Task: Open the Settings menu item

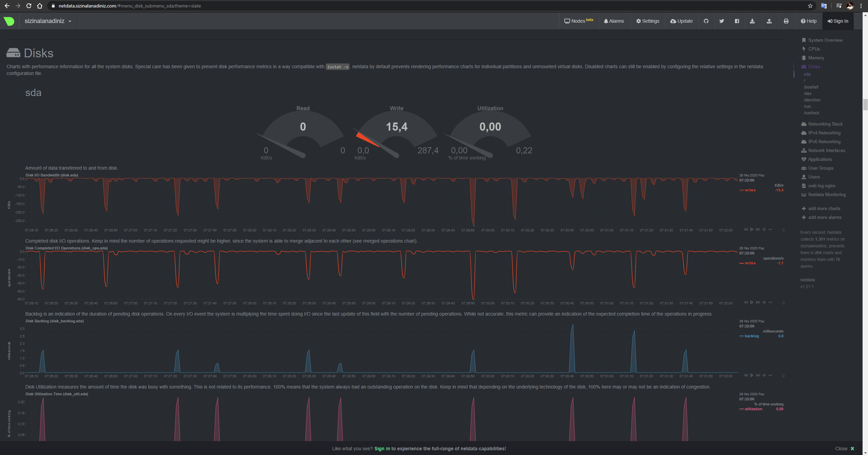Action: [x=647, y=21]
